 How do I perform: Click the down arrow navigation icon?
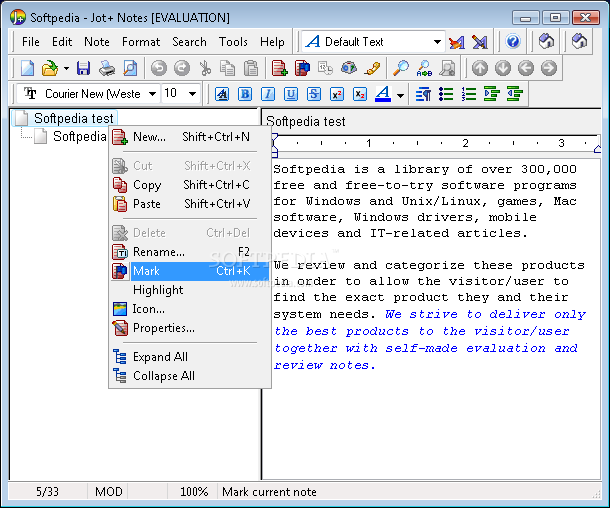click(x=503, y=68)
